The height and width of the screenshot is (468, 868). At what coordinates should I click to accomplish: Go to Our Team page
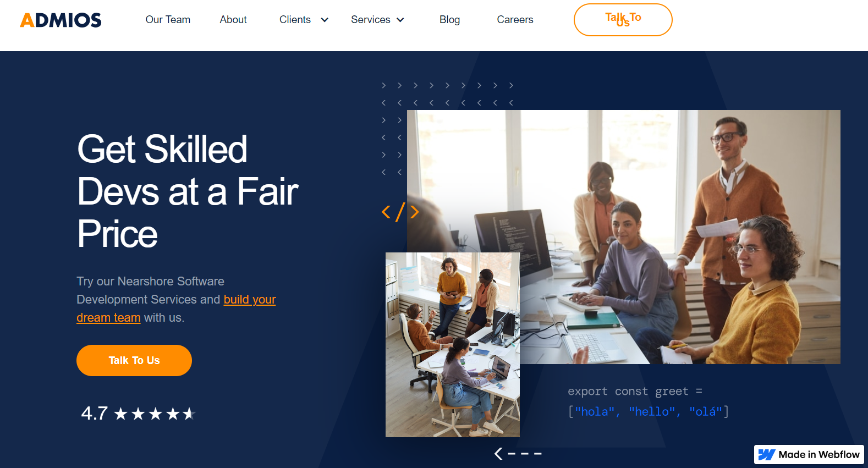tap(168, 20)
